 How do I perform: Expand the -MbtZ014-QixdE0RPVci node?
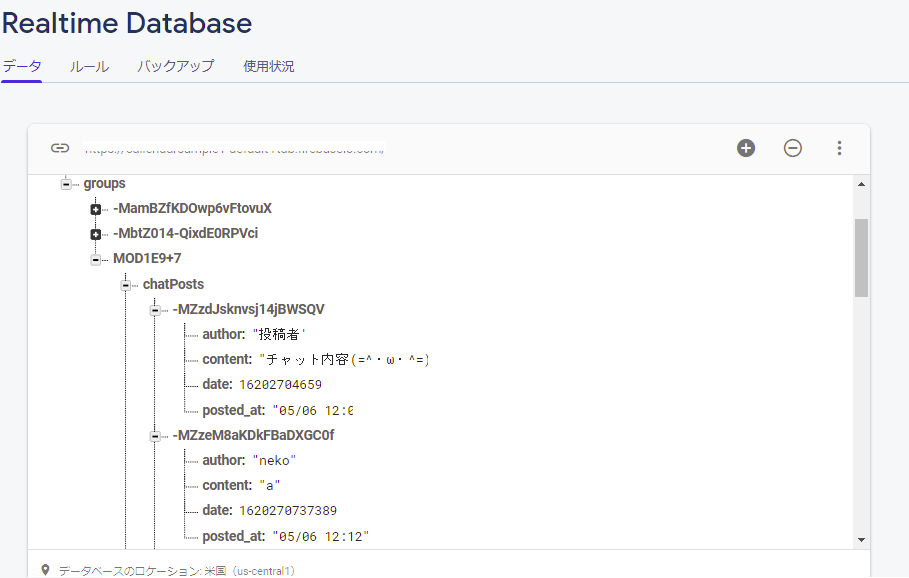pos(96,234)
